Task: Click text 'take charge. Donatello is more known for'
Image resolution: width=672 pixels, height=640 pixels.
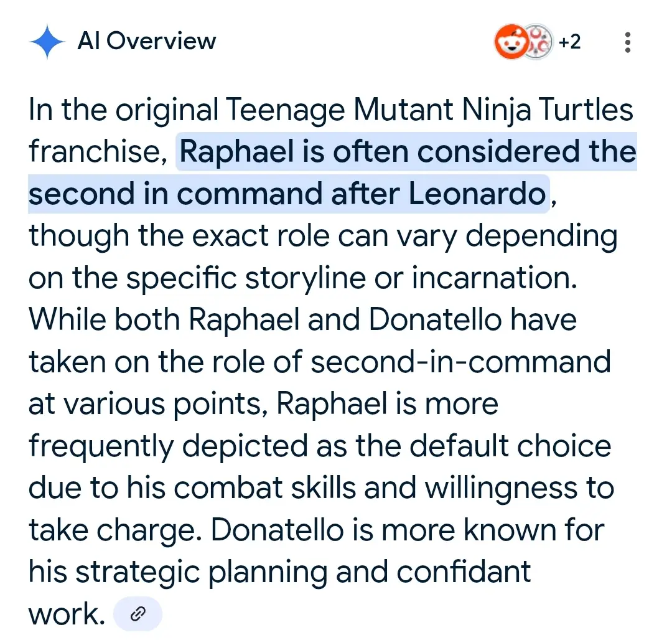Action: pos(317,530)
